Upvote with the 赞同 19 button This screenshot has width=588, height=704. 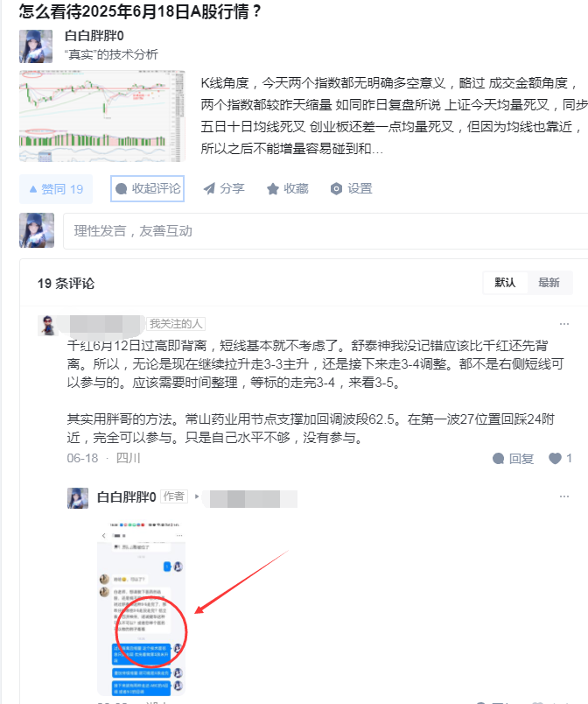click(56, 189)
